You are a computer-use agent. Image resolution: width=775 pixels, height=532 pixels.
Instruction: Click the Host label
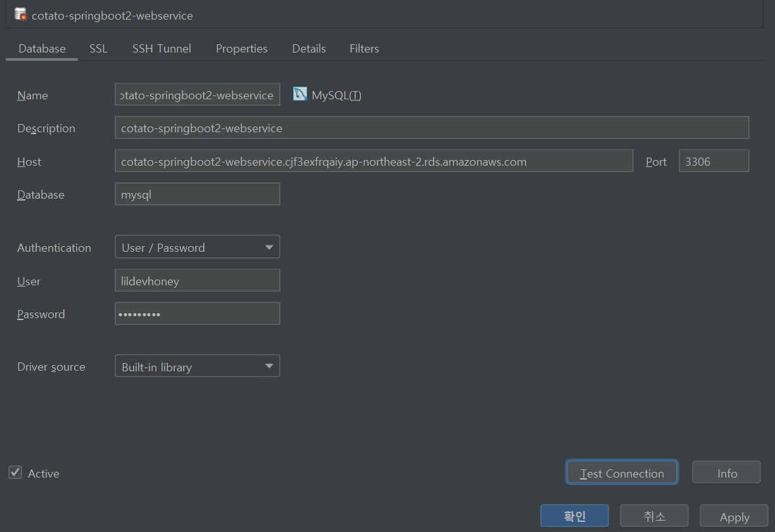tap(29, 162)
